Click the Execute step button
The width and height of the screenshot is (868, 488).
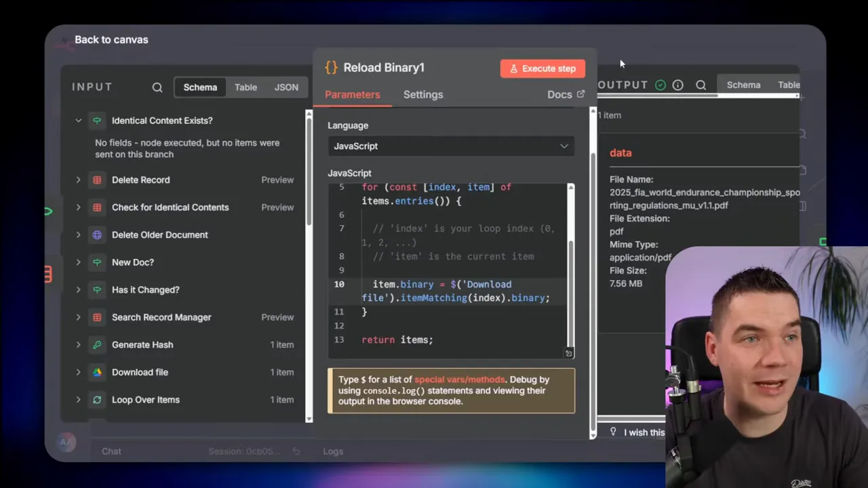coord(542,68)
